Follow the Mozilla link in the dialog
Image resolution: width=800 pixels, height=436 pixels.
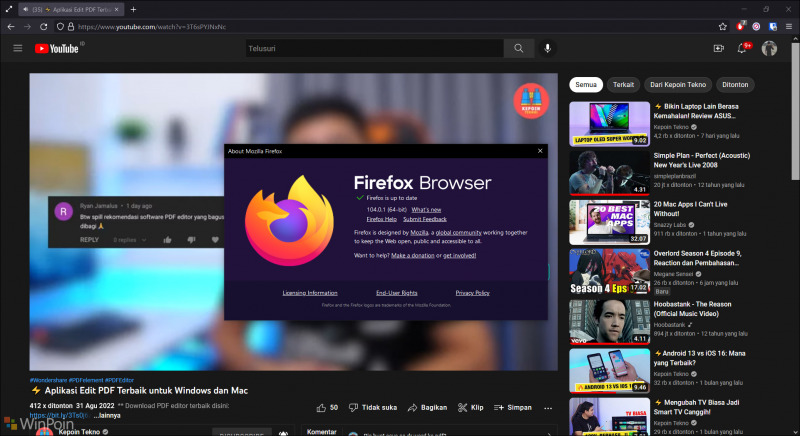coord(419,233)
